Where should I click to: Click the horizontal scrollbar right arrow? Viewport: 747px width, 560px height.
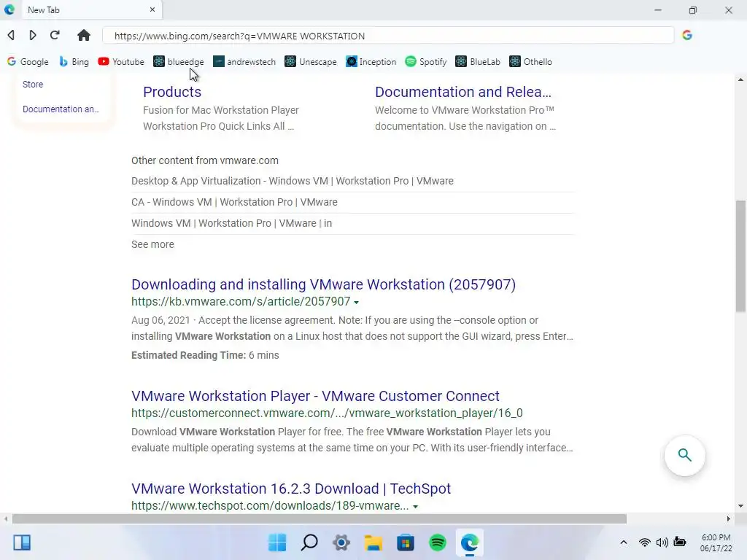pos(728,518)
